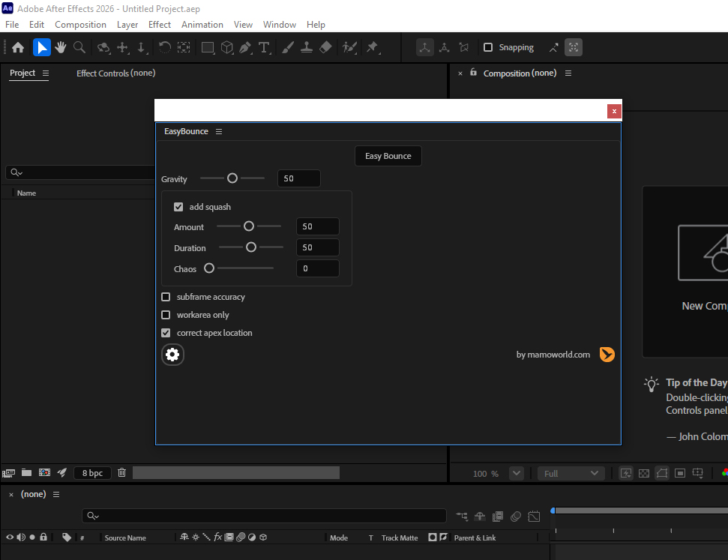Select the Orbit camera tool

(103, 47)
